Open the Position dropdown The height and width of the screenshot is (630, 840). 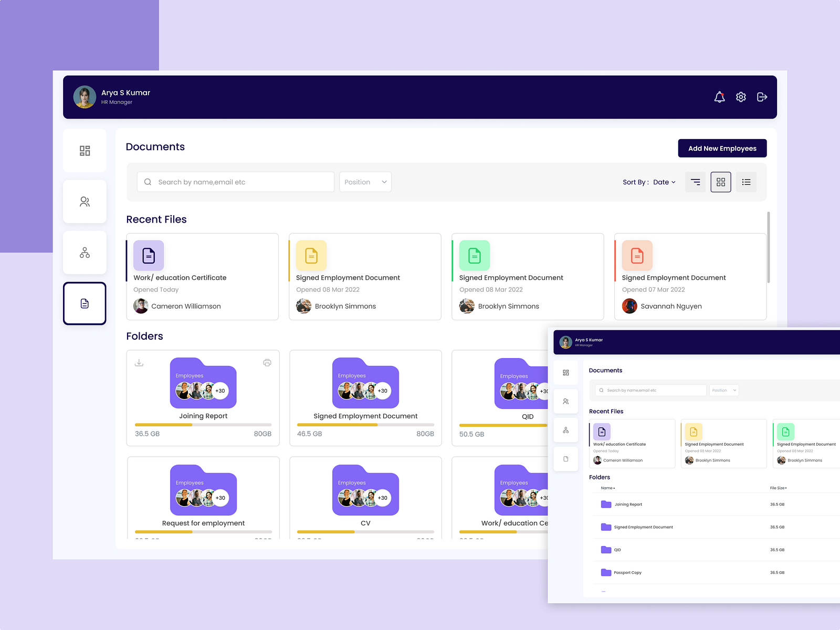click(x=365, y=182)
